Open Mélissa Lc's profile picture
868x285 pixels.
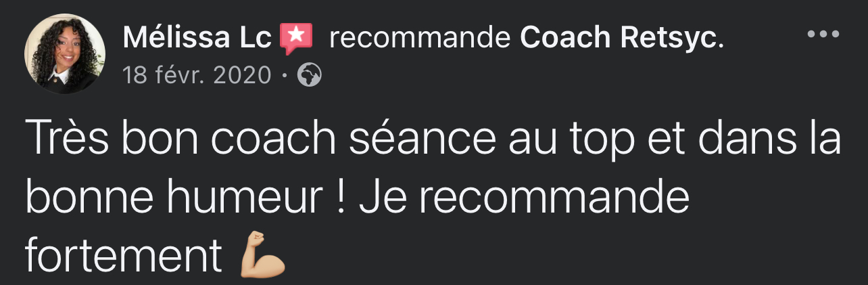click(x=65, y=54)
